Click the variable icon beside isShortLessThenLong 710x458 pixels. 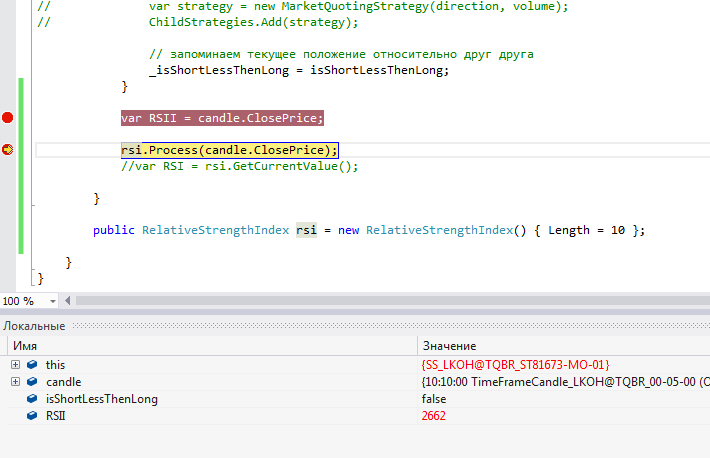[32, 399]
